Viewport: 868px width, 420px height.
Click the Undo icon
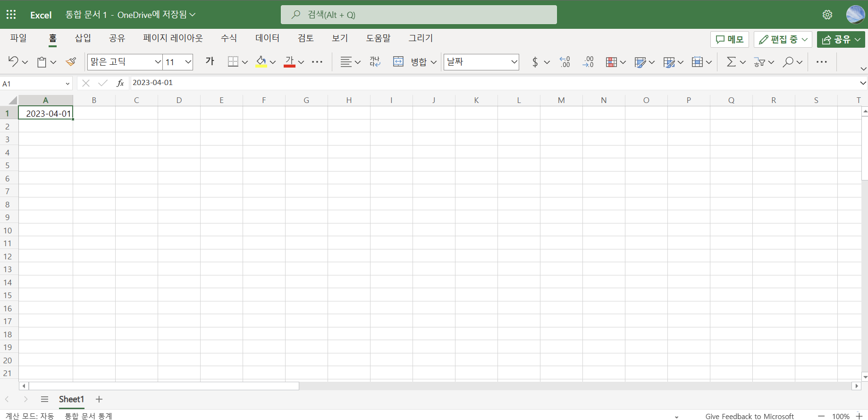click(x=13, y=62)
